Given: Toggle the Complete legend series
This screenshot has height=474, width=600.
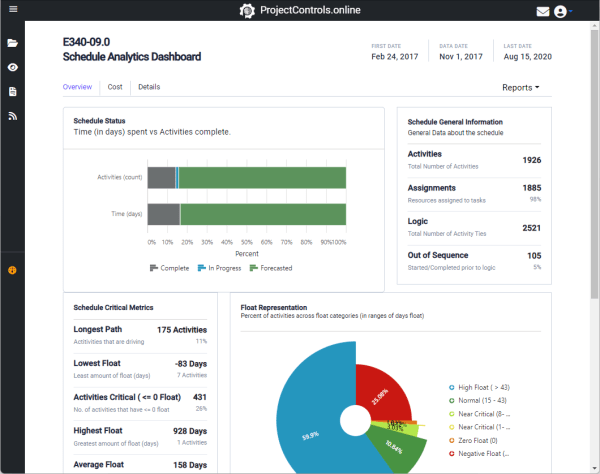Looking at the screenshot, I should pyautogui.click(x=169, y=268).
